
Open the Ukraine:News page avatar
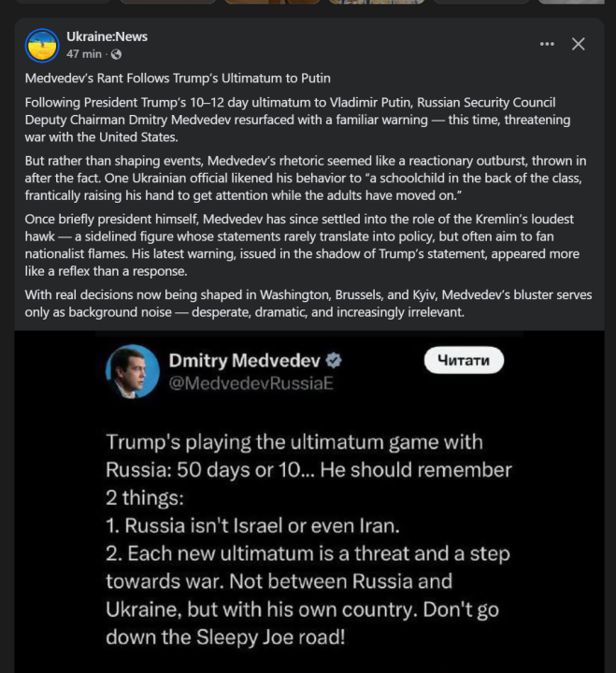pos(42,45)
